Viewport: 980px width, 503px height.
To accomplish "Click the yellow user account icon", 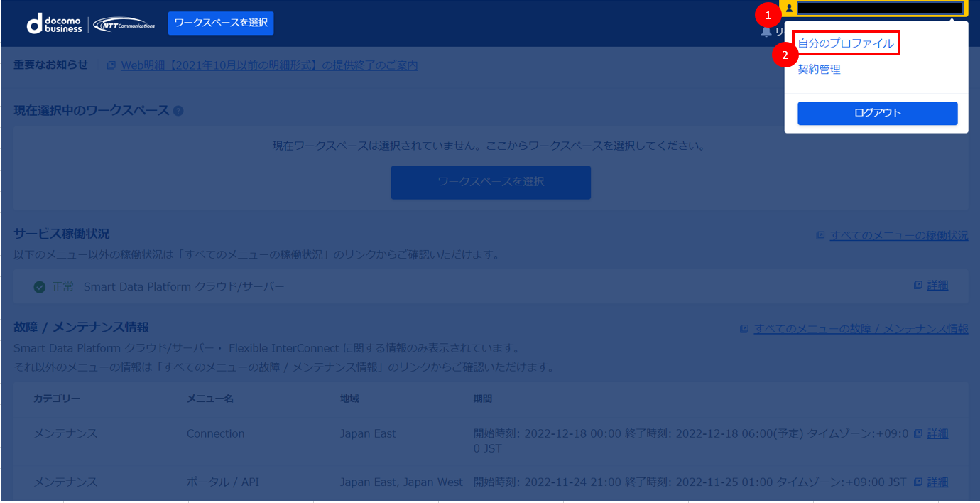I will point(789,9).
